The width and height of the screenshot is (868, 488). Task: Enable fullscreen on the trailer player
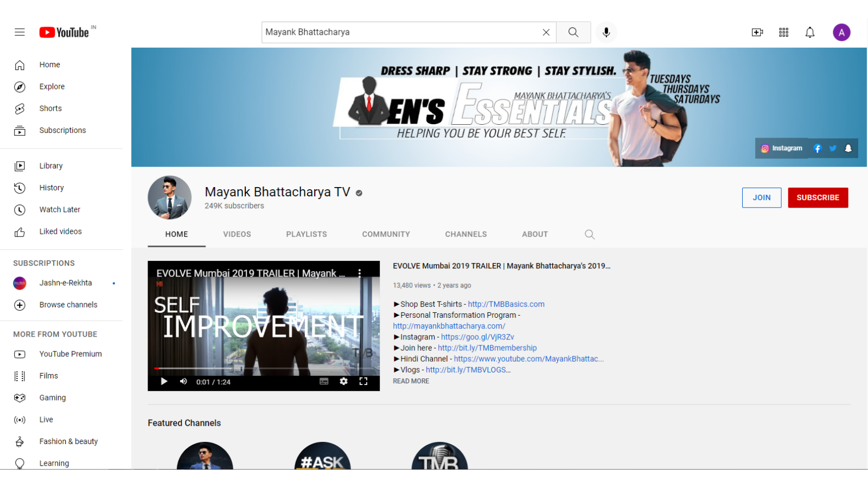click(364, 381)
